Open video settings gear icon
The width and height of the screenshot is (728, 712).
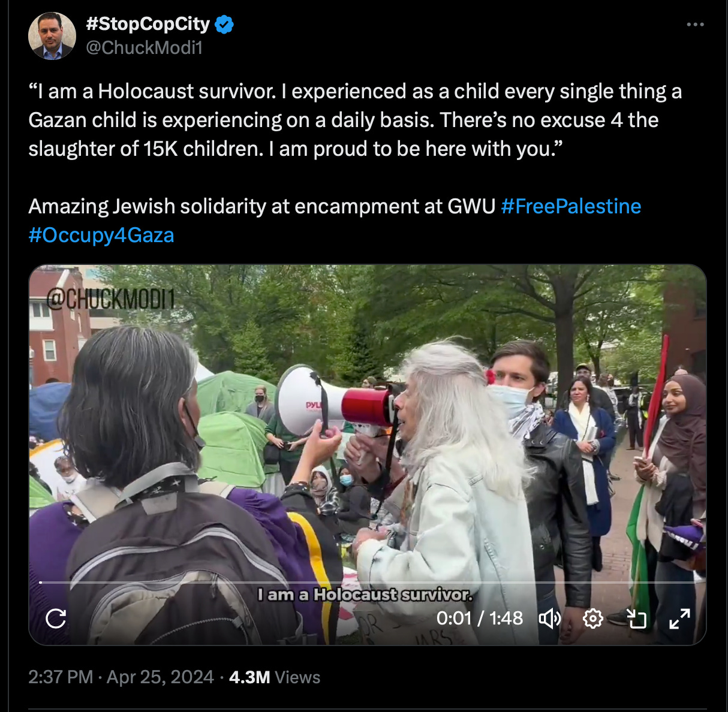pos(592,618)
